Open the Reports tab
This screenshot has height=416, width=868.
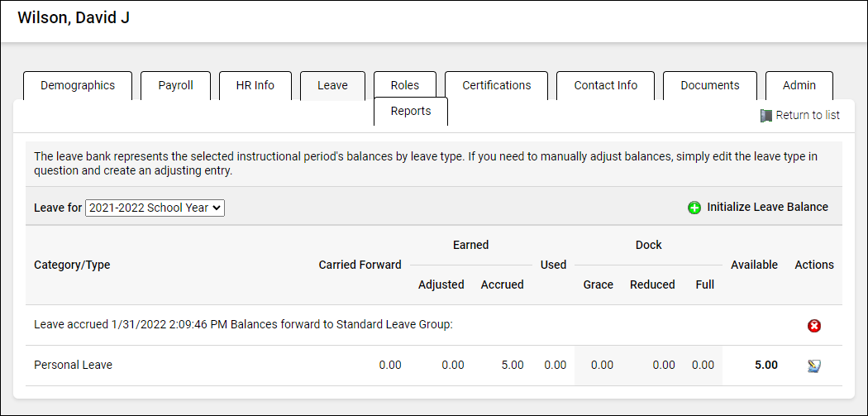click(x=411, y=112)
